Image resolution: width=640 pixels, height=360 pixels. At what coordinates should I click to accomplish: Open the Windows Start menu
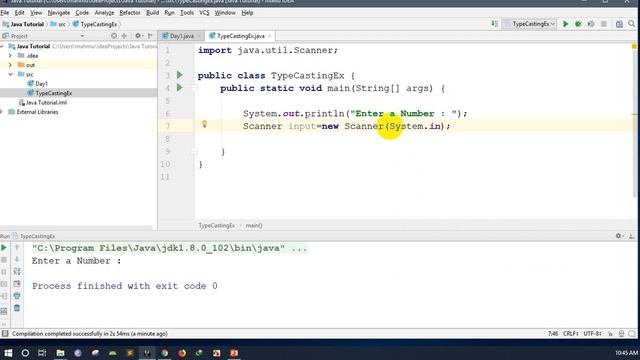tap(8, 353)
